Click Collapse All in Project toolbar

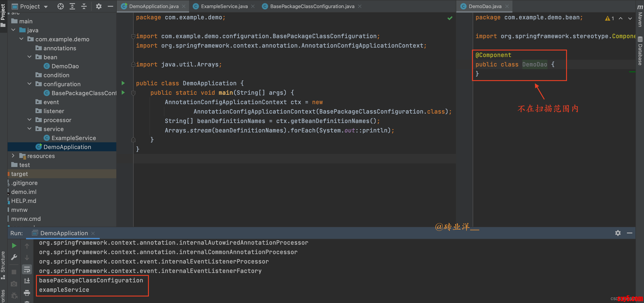[84, 6]
